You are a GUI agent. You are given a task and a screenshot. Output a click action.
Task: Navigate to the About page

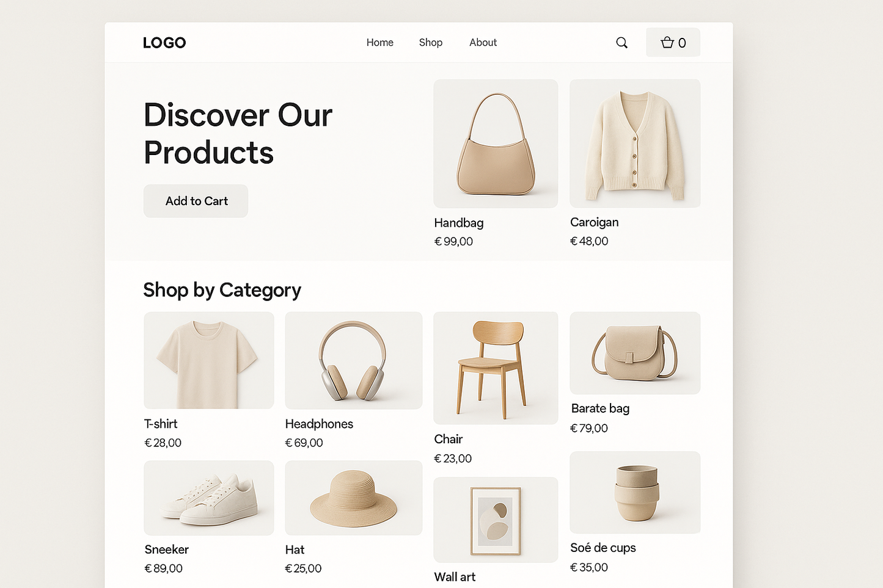point(483,43)
